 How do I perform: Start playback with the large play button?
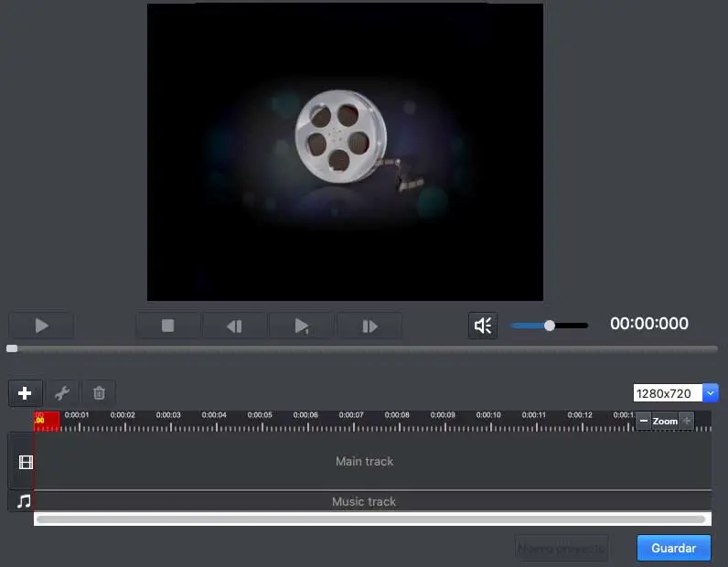click(41, 326)
